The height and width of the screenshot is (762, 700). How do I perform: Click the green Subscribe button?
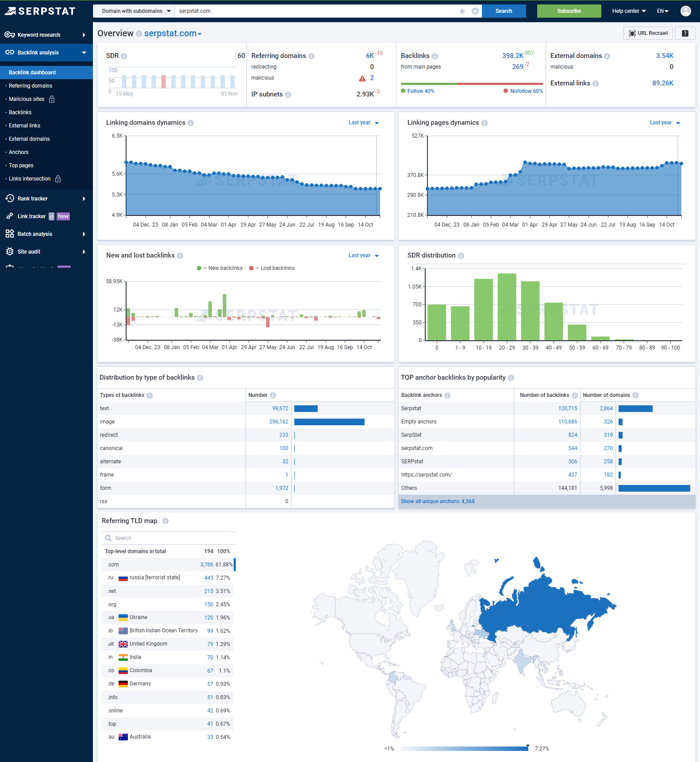pos(569,11)
